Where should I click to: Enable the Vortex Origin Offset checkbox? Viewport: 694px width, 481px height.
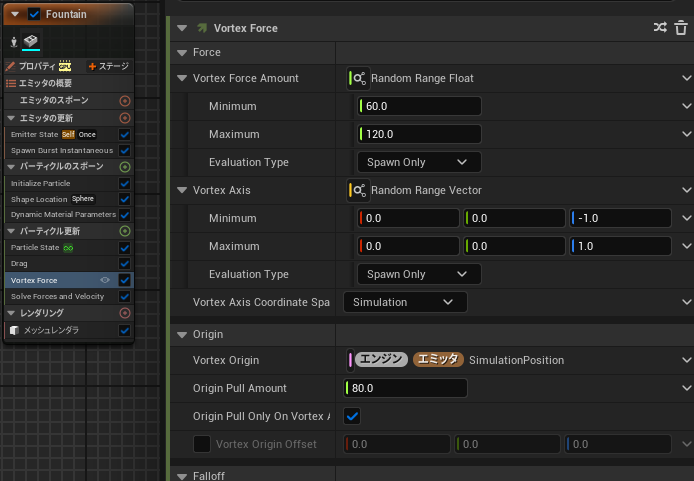click(202, 444)
